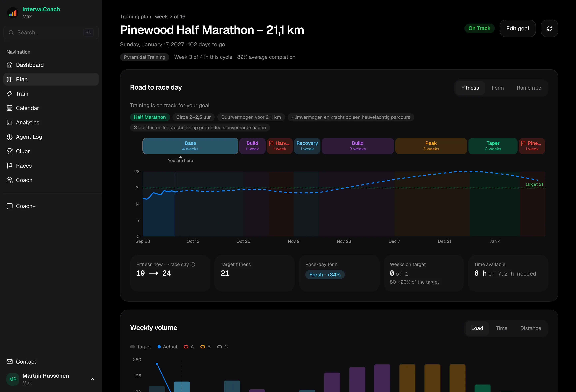Click the info icon beside race day
The width and height of the screenshot is (576, 392).
tap(193, 264)
